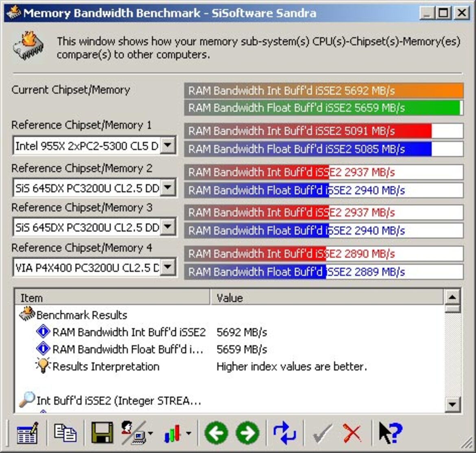Click 'Higher index values are better.' text
This screenshot has width=476, height=453.
tap(292, 366)
